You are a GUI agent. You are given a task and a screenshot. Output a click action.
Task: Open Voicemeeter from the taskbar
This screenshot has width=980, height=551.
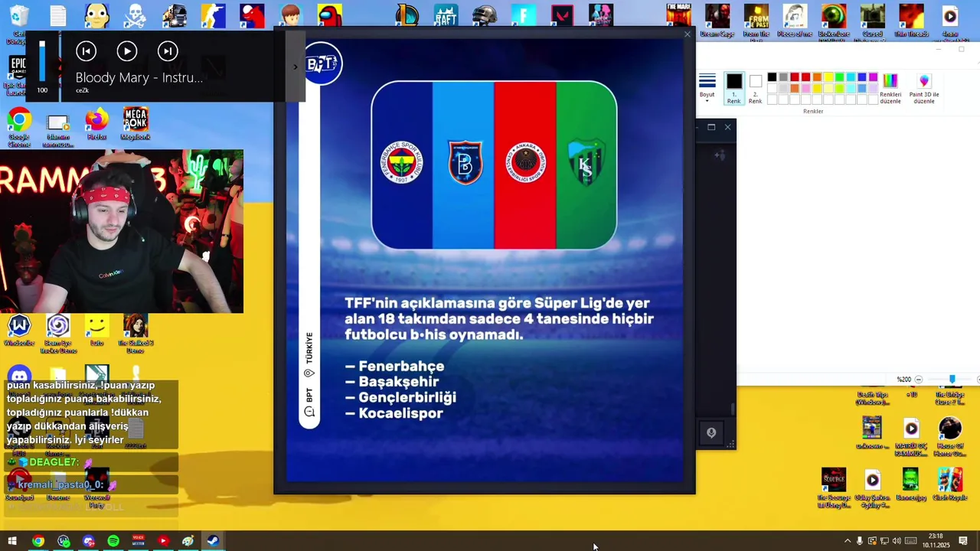[138, 541]
